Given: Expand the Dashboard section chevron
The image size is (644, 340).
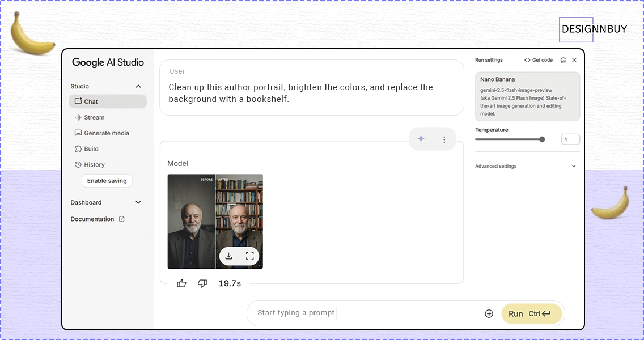Looking at the screenshot, I should click(x=138, y=202).
